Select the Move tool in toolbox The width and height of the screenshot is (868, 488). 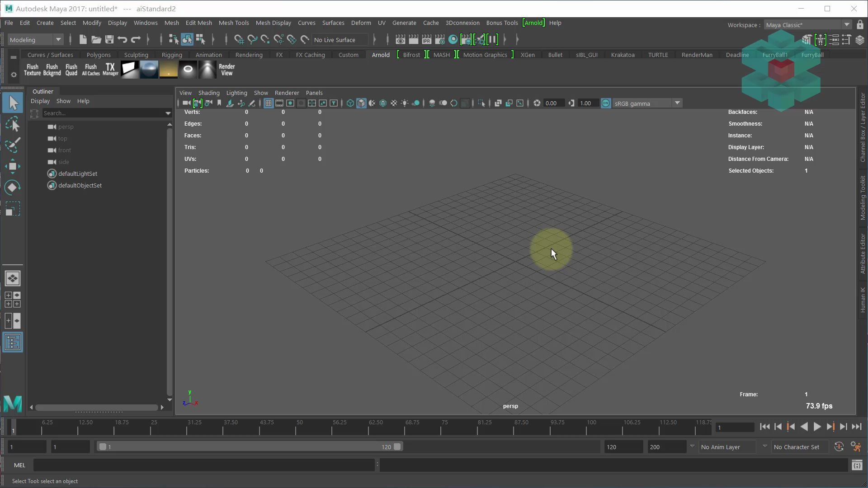pyautogui.click(x=13, y=166)
